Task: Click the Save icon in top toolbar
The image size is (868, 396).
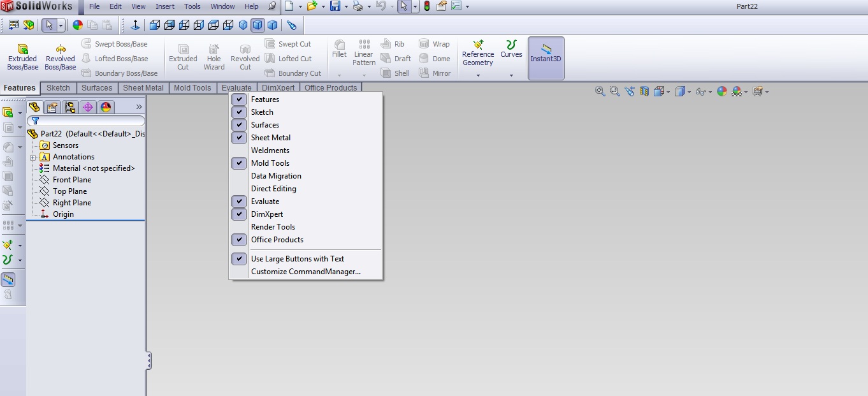Action: pos(335,6)
